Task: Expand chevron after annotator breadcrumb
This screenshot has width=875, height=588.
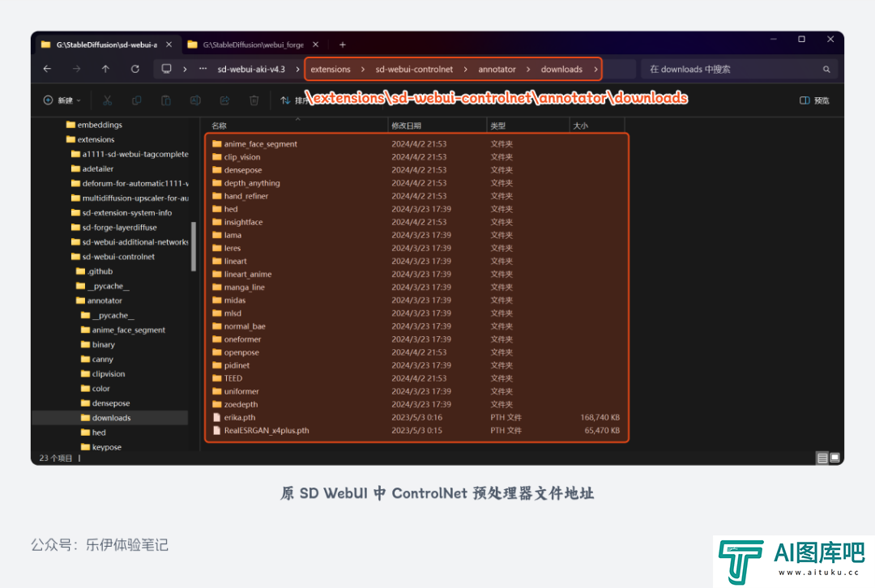Action: click(x=528, y=69)
